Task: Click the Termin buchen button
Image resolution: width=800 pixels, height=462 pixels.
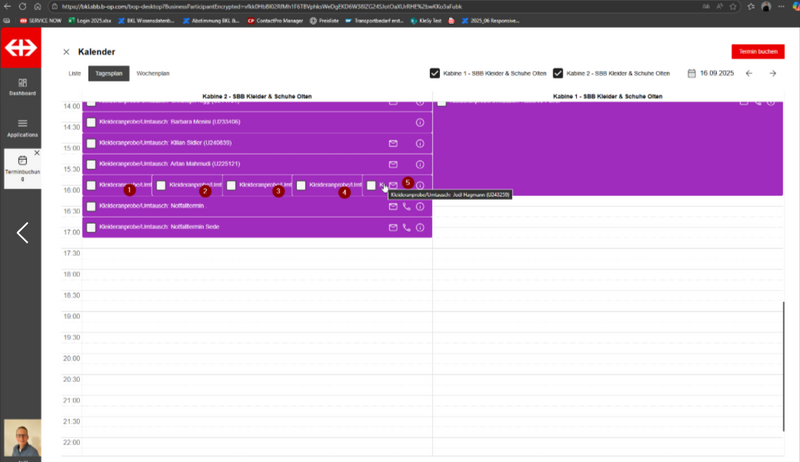Action: point(757,51)
